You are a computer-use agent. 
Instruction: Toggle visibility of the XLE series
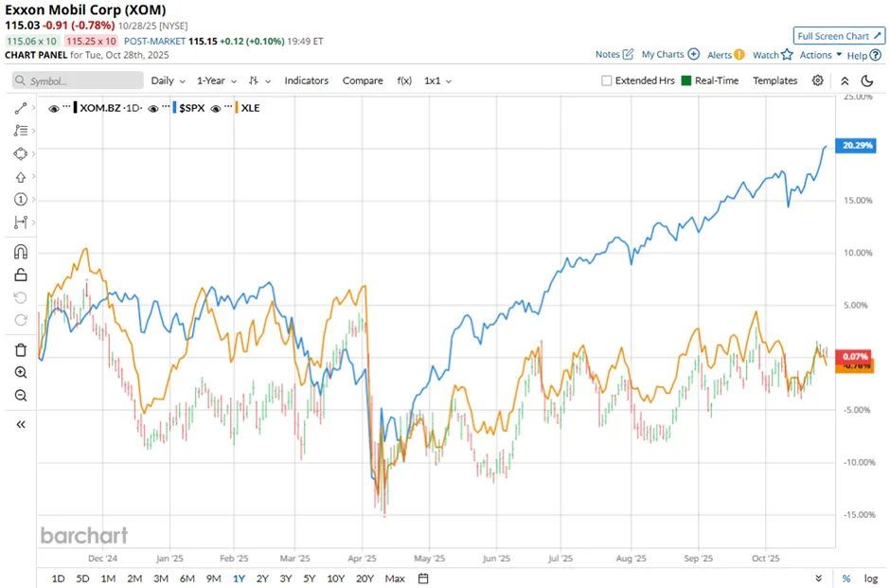(214, 107)
